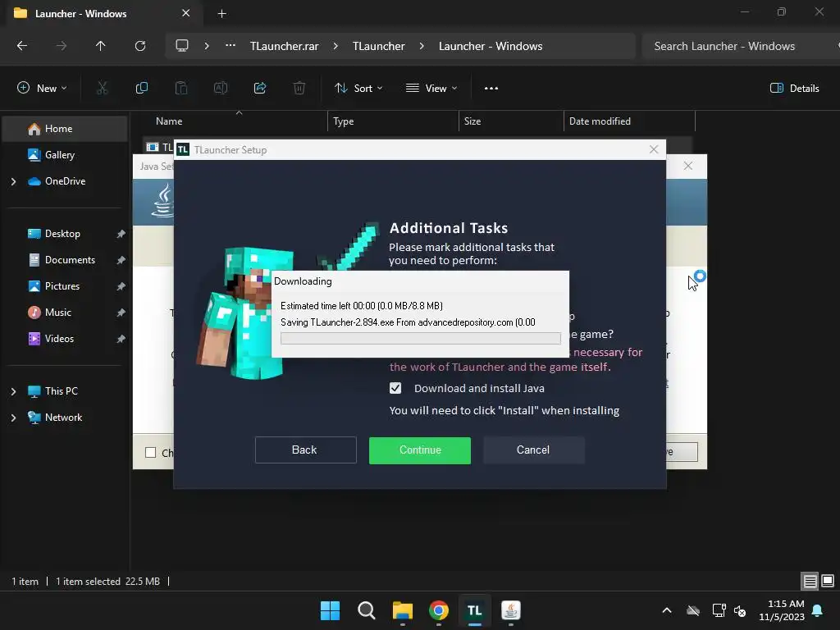Viewport: 840px width, 630px height.
Task: Select Network in navigation pane
Action: pyautogui.click(x=65, y=418)
